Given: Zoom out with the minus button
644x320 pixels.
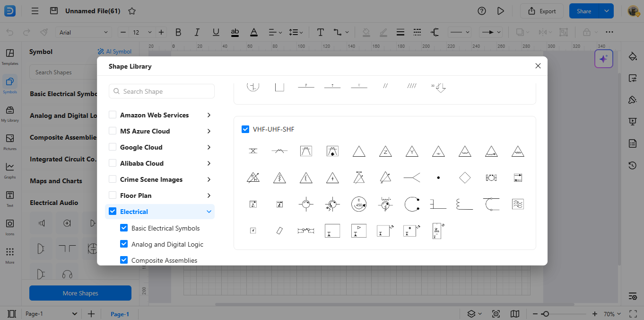Looking at the screenshot, I should 535,314.
